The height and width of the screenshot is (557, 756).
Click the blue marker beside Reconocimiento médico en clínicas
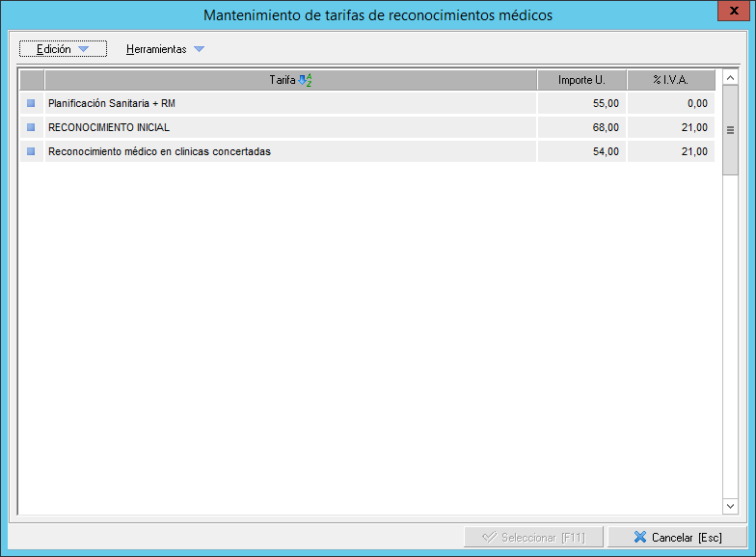click(x=31, y=151)
